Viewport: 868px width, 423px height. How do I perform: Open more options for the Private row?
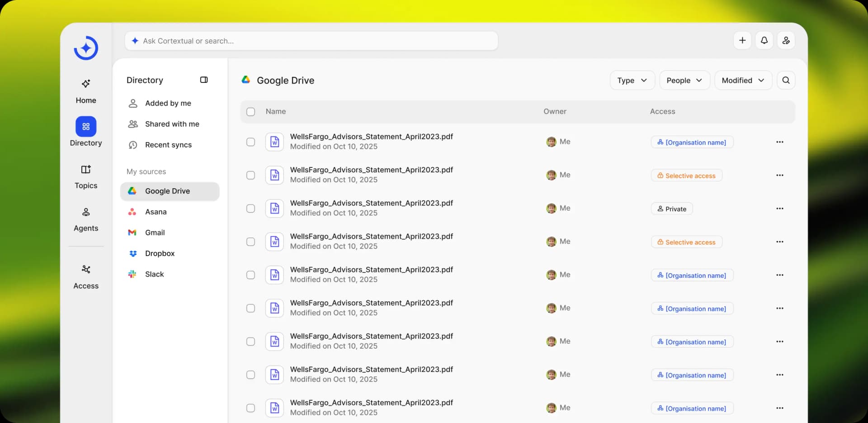point(779,209)
